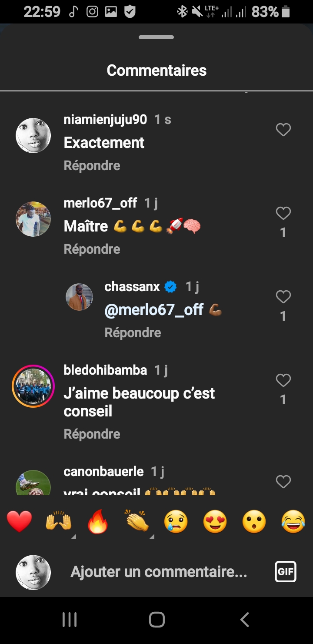The width and height of the screenshot is (313, 644).
Task: Toggle like on chassanx's reply
Action: (283, 297)
